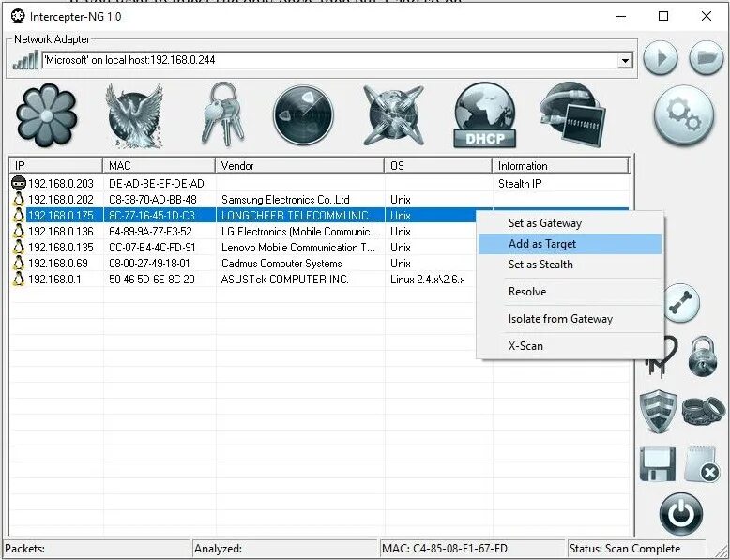730x560 pixels.
Task: Start sniffing with the play button
Action: 661,58
